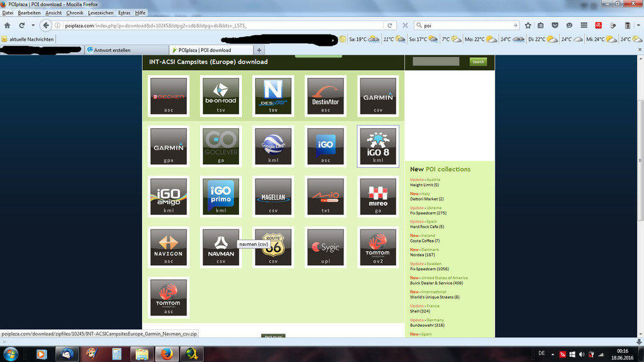The width and height of the screenshot is (644, 362).
Task: Open the Fix Speedcam (1056) collection
Action: [429, 269]
